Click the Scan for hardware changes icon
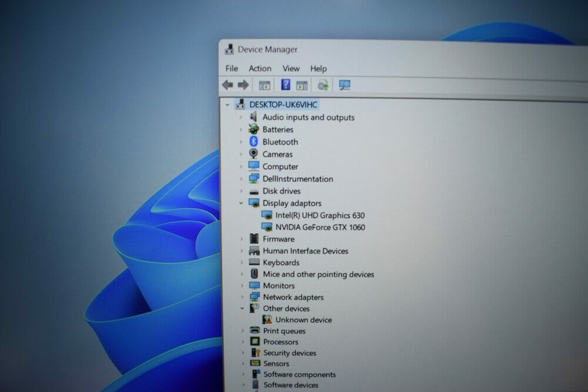588x392 pixels. pyautogui.click(x=344, y=85)
